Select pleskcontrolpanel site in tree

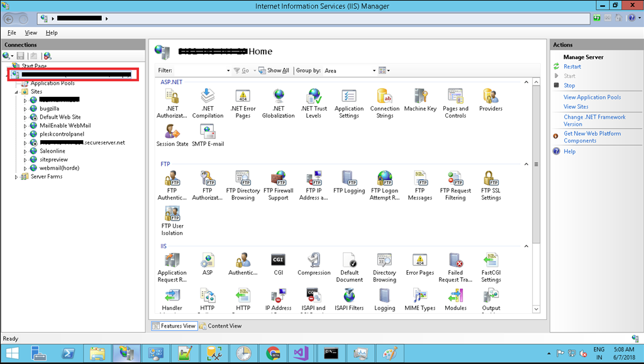coord(62,134)
